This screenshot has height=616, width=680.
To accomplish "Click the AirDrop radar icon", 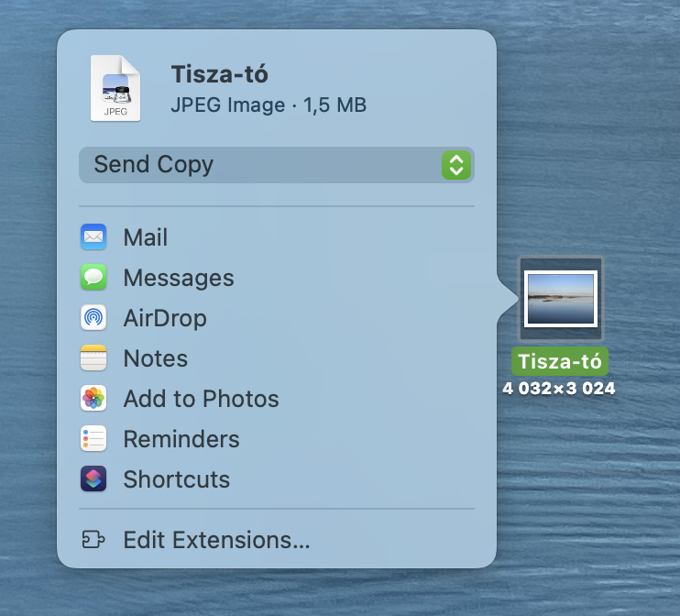I will 93,317.
